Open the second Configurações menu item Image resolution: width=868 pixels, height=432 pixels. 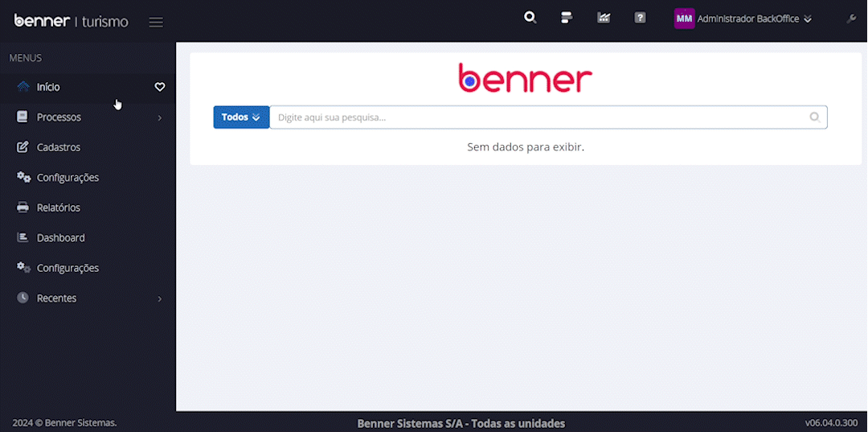pos(88,268)
